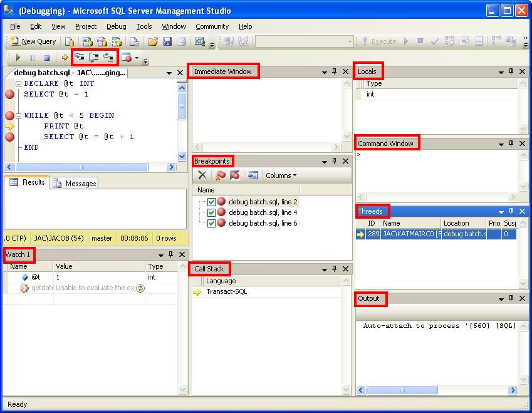The image size is (532, 413).
Task: Open the database selector combo box
Action: (305, 42)
